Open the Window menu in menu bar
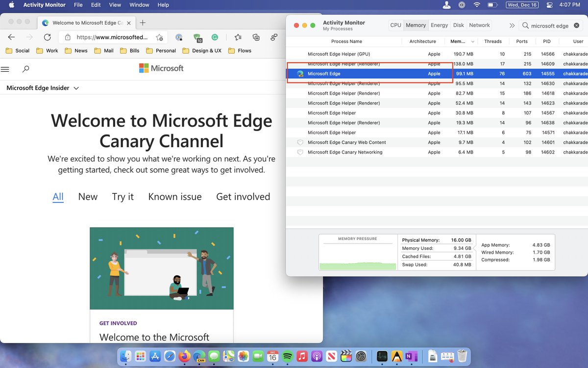 click(139, 5)
